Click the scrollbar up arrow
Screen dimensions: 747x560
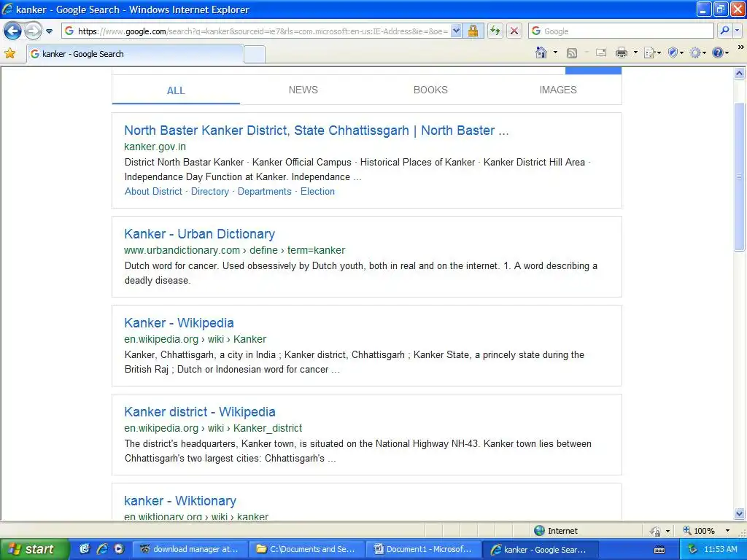pos(740,74)
